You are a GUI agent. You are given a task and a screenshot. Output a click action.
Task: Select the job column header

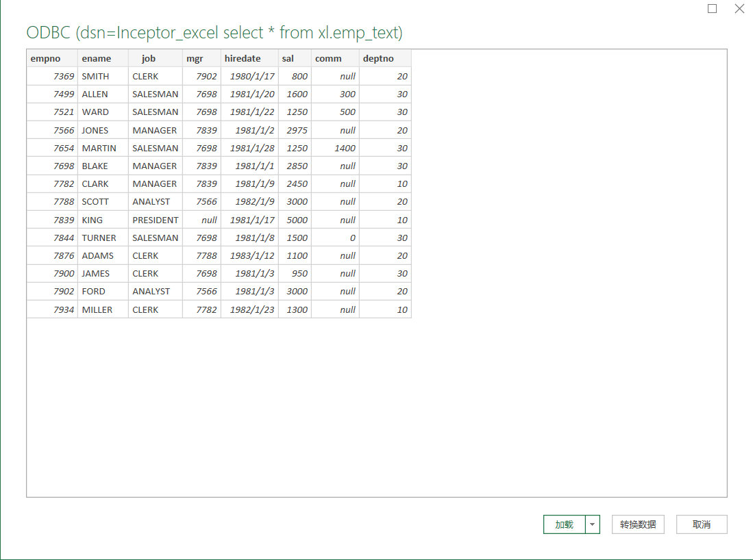click(x=156, y=58)
